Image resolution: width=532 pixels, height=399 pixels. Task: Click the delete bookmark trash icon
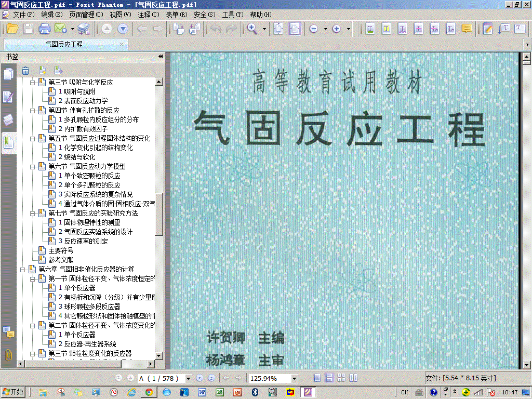click(x=25, y=71)
